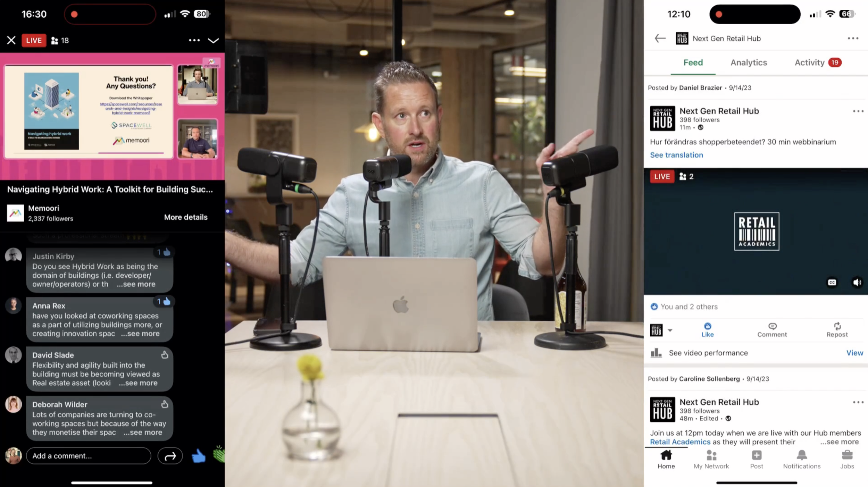This screenshot has height=487, width=868.
Task: Tap Add a comment input field
Action: (89, 456)
